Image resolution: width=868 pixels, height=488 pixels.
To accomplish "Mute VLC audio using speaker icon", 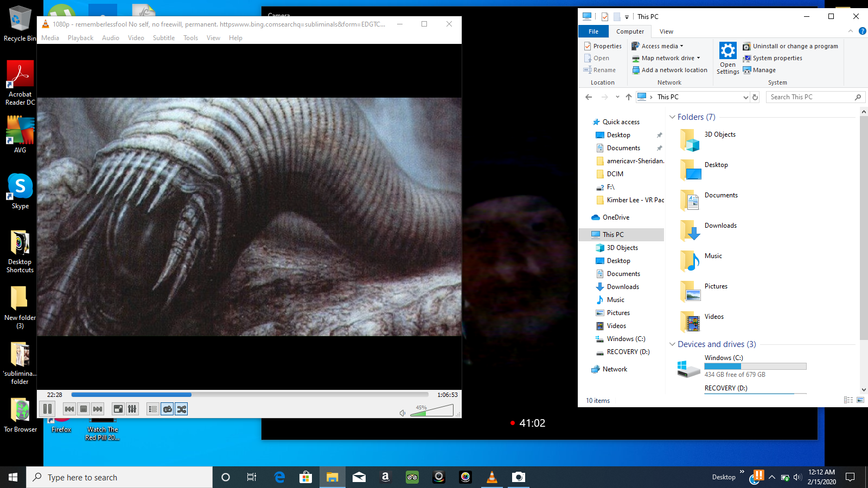I will 403,413.
